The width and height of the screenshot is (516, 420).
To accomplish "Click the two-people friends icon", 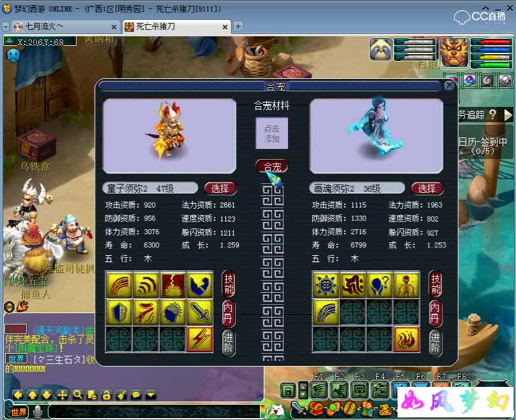I will [366, 409].
